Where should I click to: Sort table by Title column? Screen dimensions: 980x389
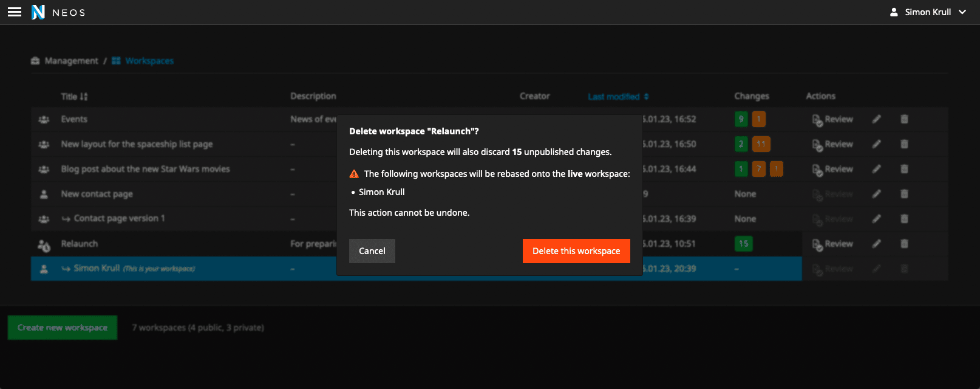point(74,97)
